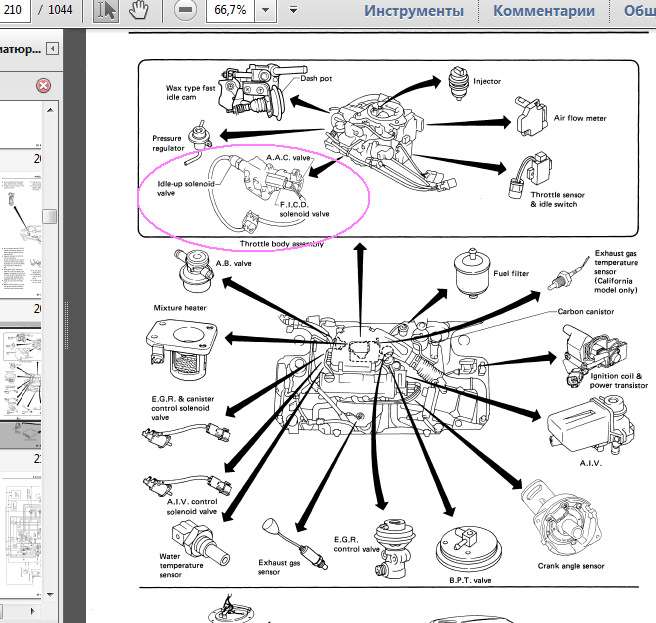Viewport: 656px width, 623px height.
Task: Click the 'Wax type fast idle cam' label
Action: click(x=190, y=92)
